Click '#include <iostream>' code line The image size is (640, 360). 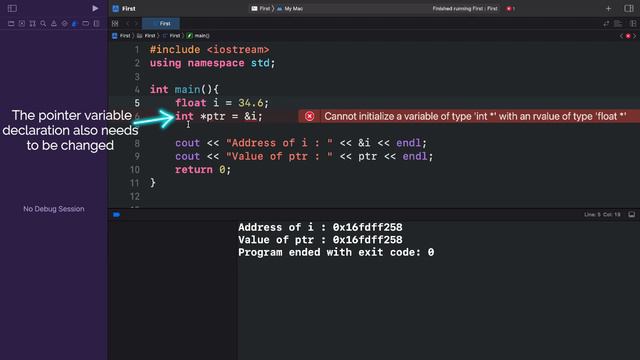[x=209, y=50]
